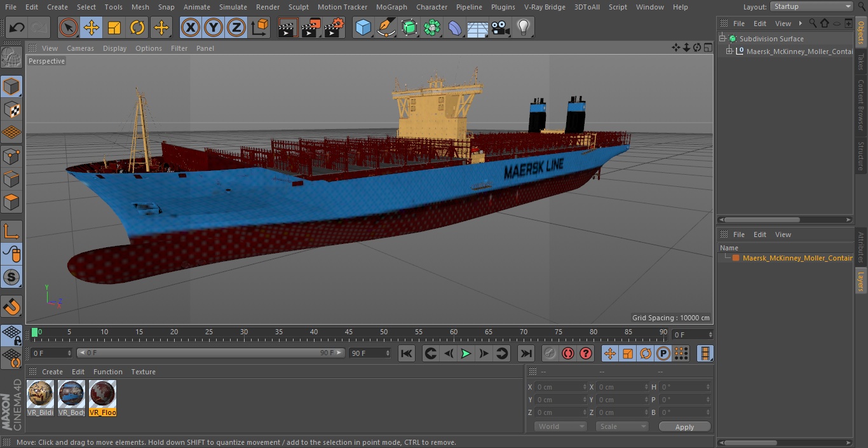Open viewport Cameras menu

pyautogui.click(x=80, y=48)
